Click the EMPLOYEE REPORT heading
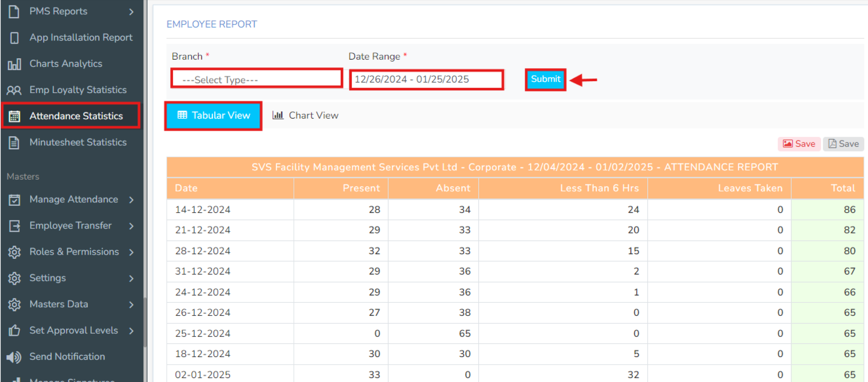Screen dimensions: 868x382 [212, 24]
